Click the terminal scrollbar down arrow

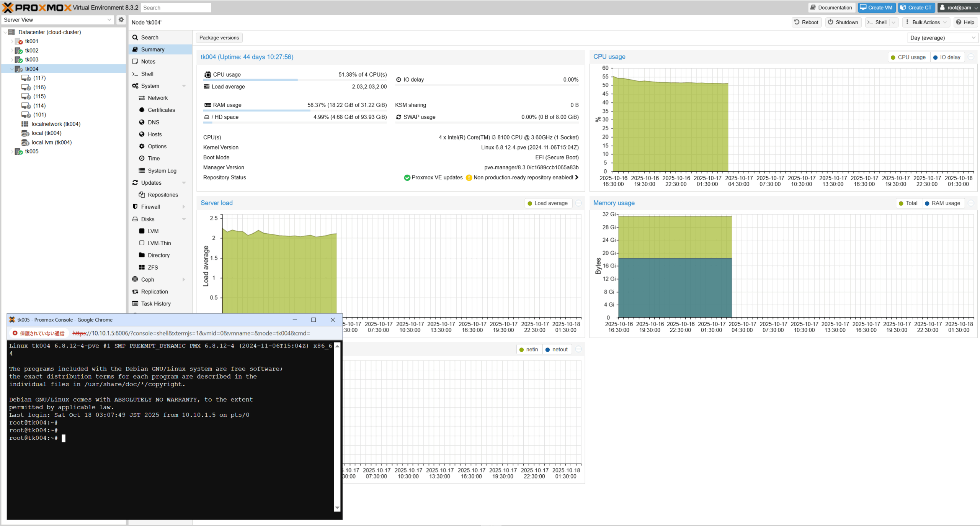tap(337, 508)
